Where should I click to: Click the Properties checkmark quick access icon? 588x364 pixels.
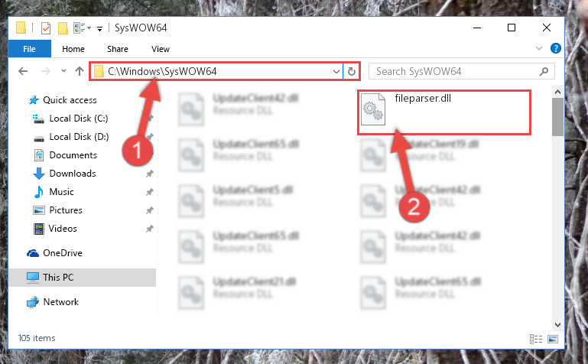(x=45, y=28)
